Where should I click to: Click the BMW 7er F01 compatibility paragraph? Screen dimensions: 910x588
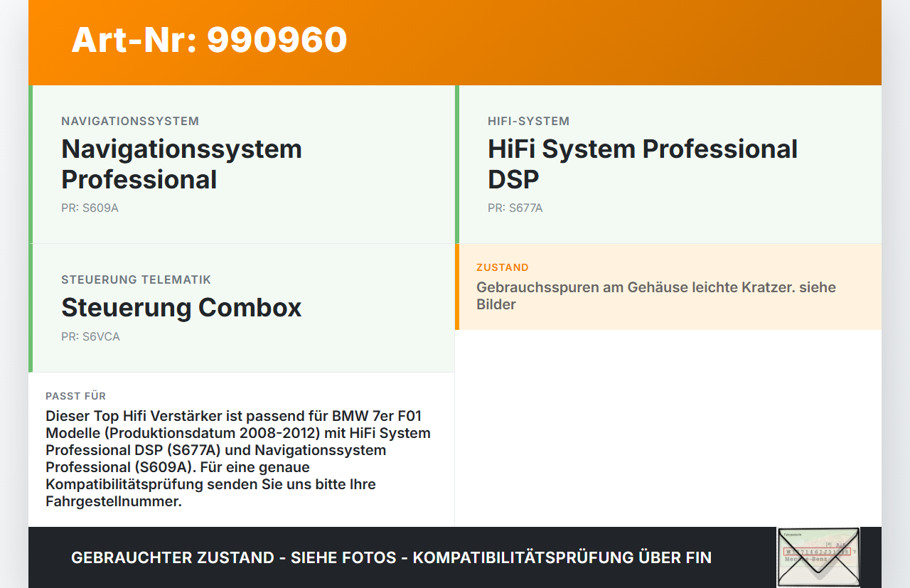click(238, 459)
